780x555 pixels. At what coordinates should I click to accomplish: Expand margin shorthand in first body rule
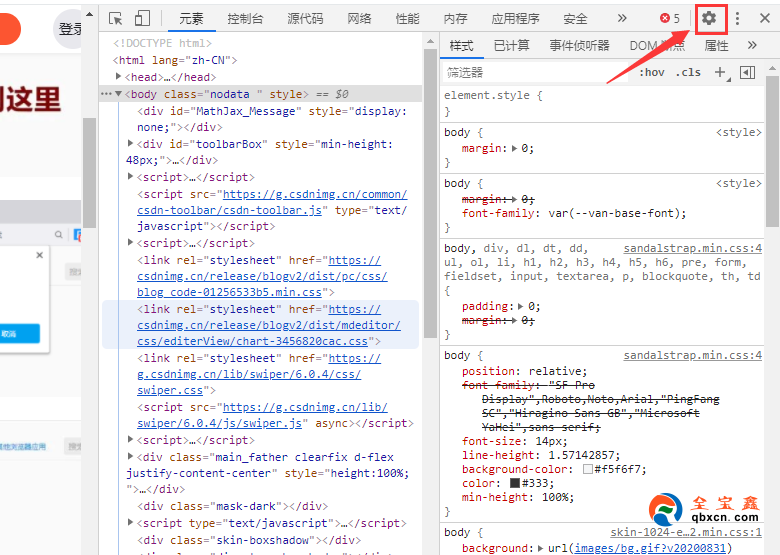point(514,148)
